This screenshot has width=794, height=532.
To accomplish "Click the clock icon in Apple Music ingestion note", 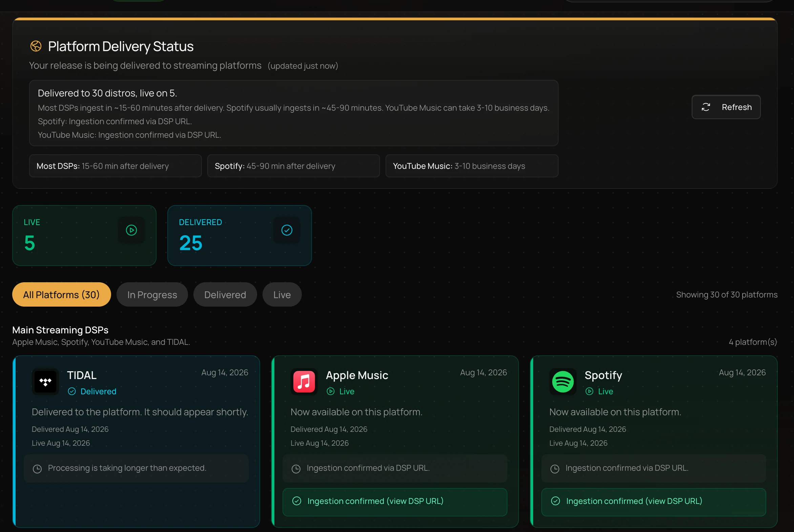I will [296, 469].
